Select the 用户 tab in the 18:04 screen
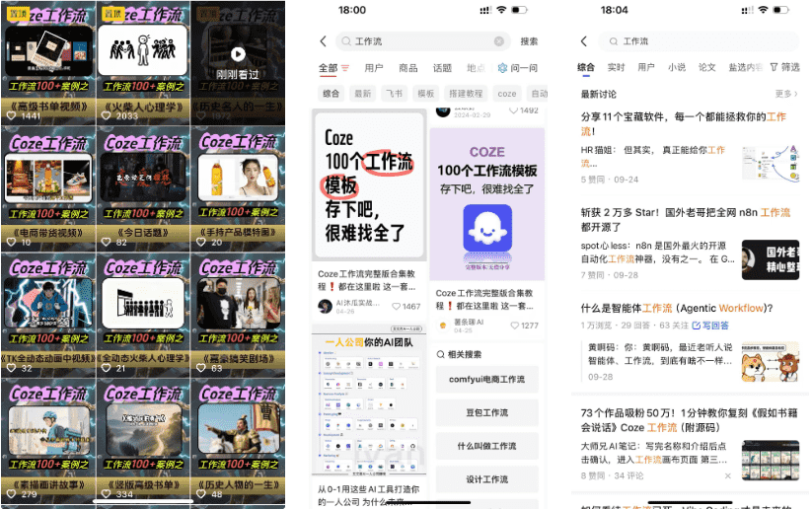This screenshot has width=812, height=509. pyautogui.click(x=646, y=67)
